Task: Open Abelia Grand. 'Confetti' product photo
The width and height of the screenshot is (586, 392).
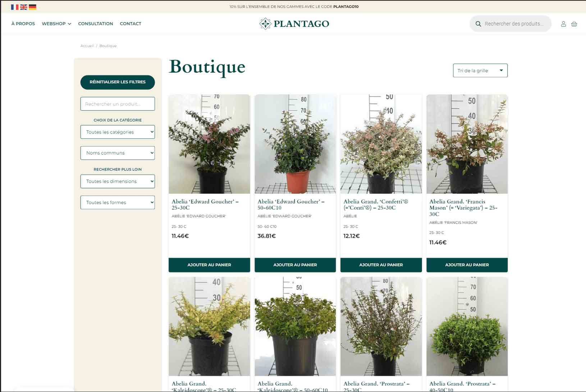Action: point(381,144)
